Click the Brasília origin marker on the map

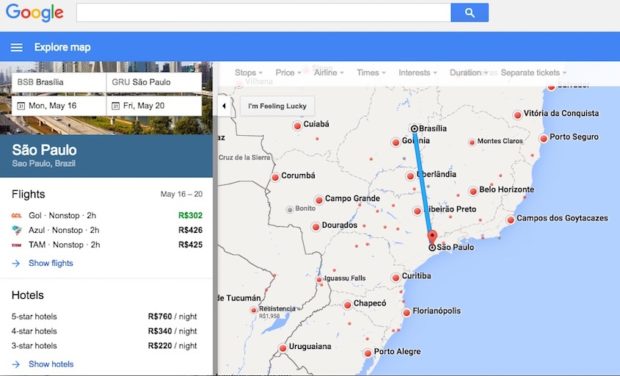(x=414, y=128)
